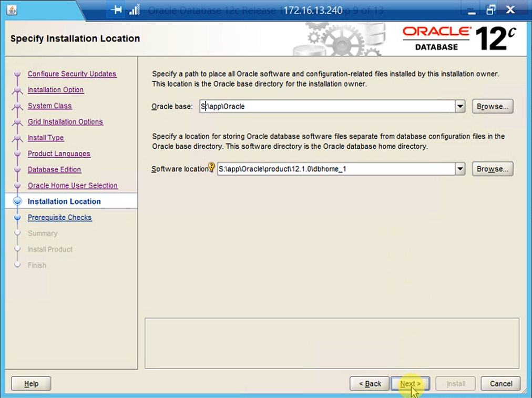Screen dimensions: 532x398
Task: Go to Configure Security Updates step
Action: tap(72, 74)
